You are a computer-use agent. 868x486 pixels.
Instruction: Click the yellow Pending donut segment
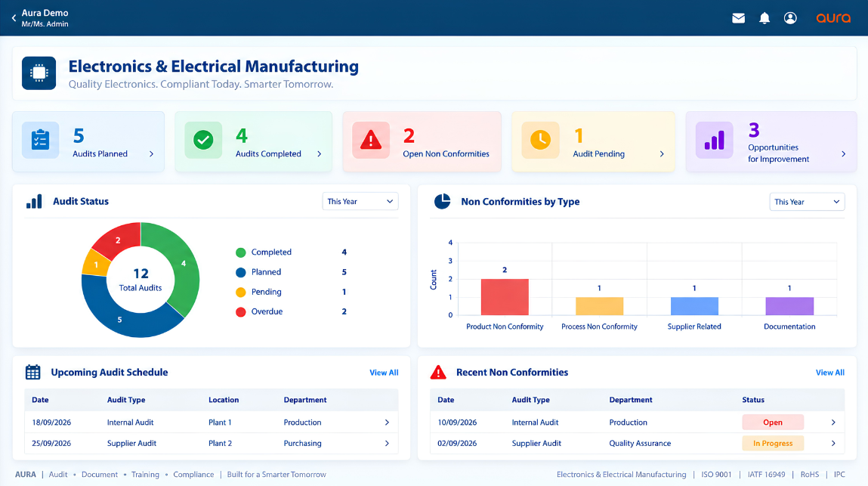96,265
